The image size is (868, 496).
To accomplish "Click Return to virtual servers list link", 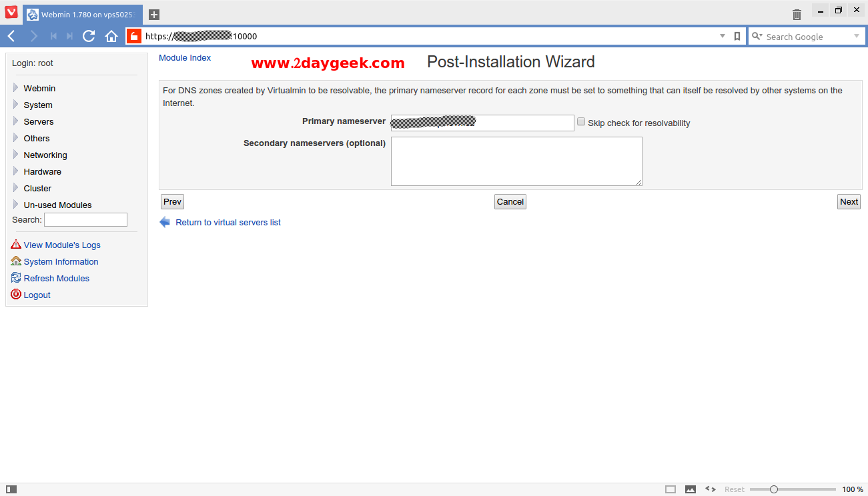I will pos(228,223).
